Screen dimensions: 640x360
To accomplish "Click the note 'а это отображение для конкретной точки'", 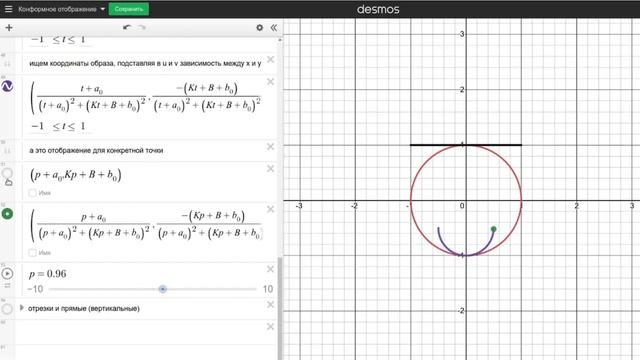I will coord(96,151).
